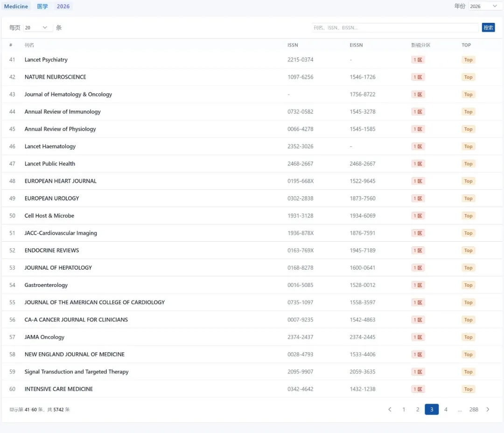Click the 新锐分区 column header

pos(420,45)
